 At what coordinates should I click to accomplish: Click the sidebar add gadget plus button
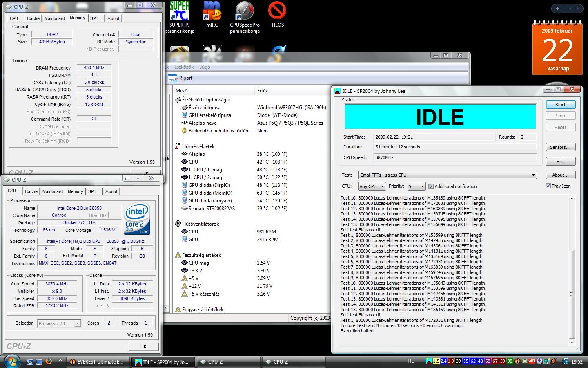[x=557, y=9]
